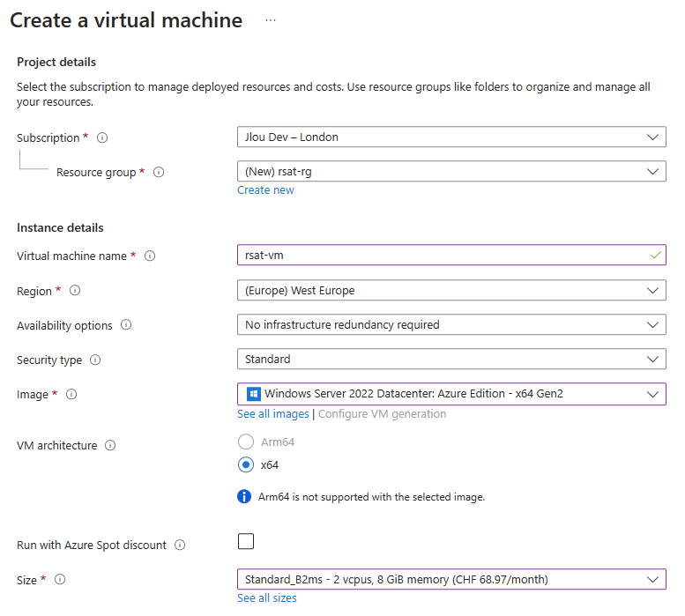Click the Instance details heading
Viewport: 685px width, 616px height.
tap(60, 228)
